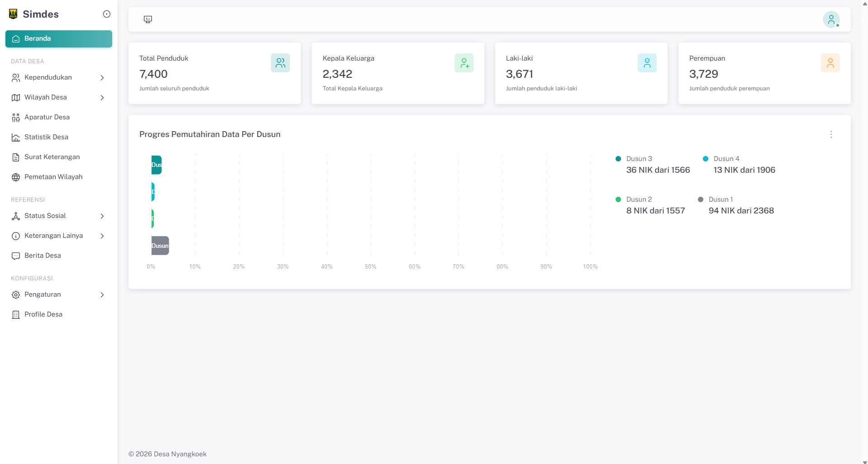
Task: Click Jumlah seluruh penduduk caption
Action: (x=174, y=89)
